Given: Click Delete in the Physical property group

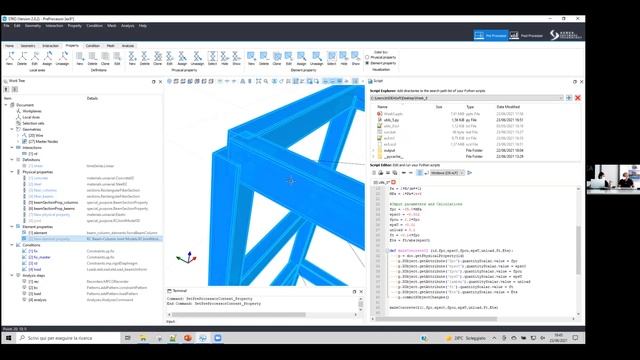Looking at the screenshot, I should [144, 58].
